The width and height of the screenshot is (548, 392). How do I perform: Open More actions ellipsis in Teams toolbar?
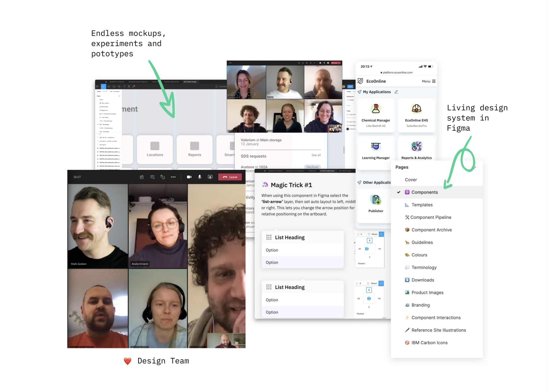click(173, 177)
